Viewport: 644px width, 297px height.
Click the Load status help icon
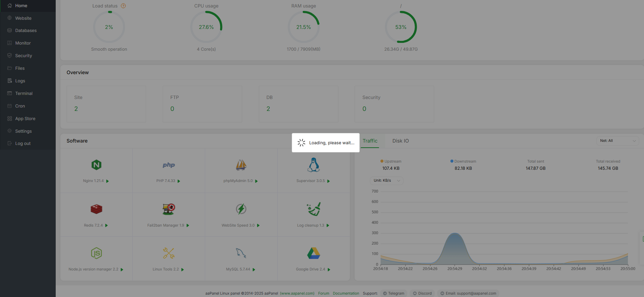[123, 6]
